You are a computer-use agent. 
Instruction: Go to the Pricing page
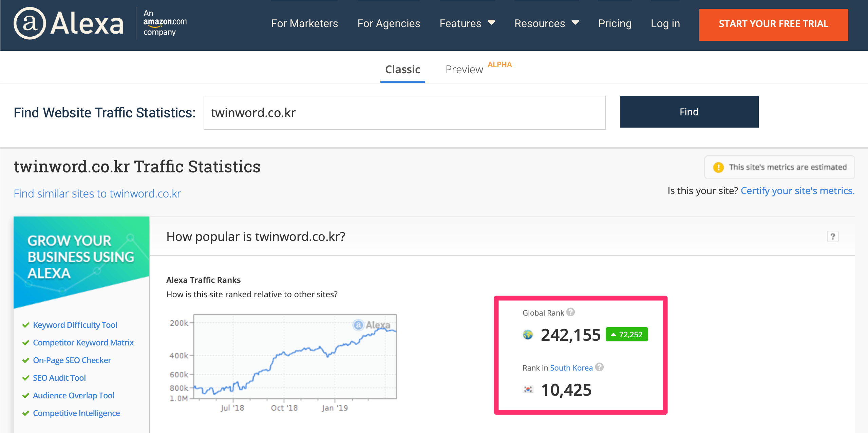(x=615, y=23)
